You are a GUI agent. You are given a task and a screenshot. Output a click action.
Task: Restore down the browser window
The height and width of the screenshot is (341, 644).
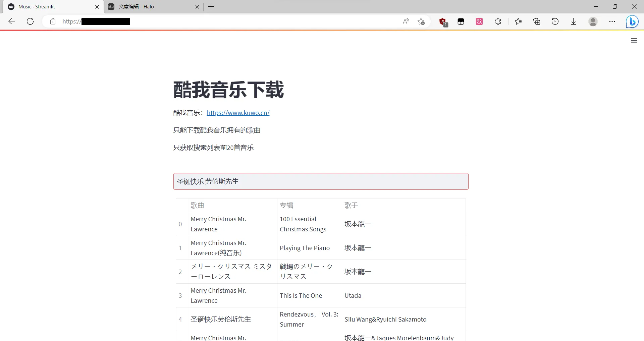(x=615, y=7)
